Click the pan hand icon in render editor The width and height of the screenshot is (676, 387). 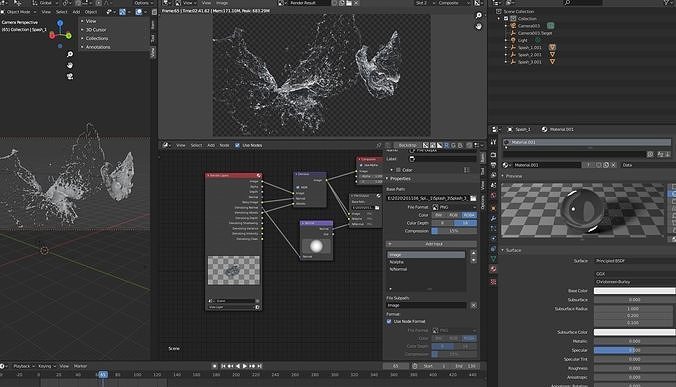click(479, 26)
